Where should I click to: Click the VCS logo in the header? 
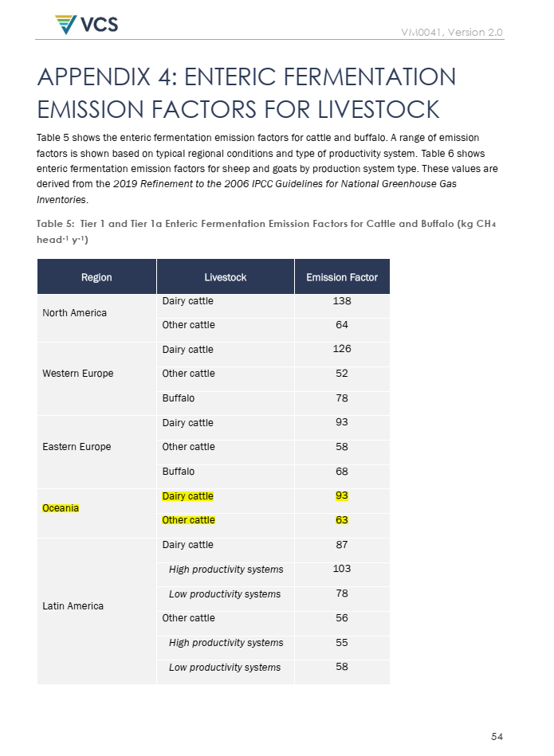point(86,24)
